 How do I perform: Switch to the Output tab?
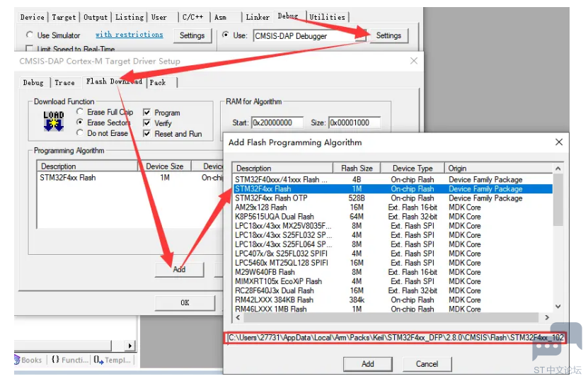(96, 17)
